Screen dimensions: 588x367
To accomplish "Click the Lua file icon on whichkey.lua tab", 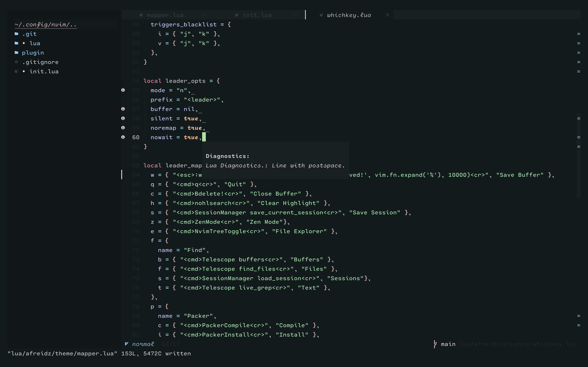I will (321, 15).
